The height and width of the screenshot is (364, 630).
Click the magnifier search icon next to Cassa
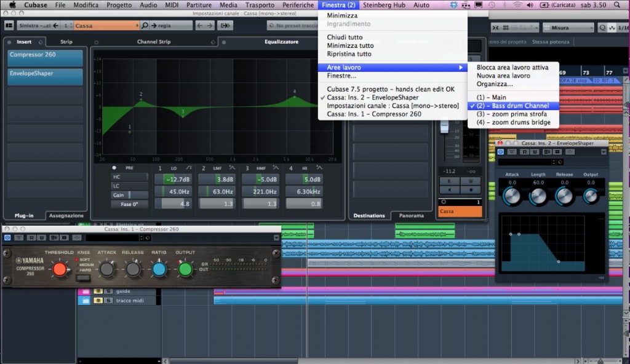click(x=145, y=25)
